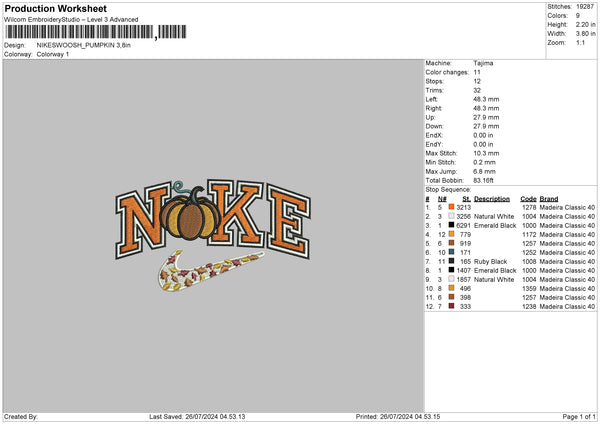This screenshot has width=600, height=424.
Task: Click stitch count 6291 in row 3
Action: tap(463, 225)
